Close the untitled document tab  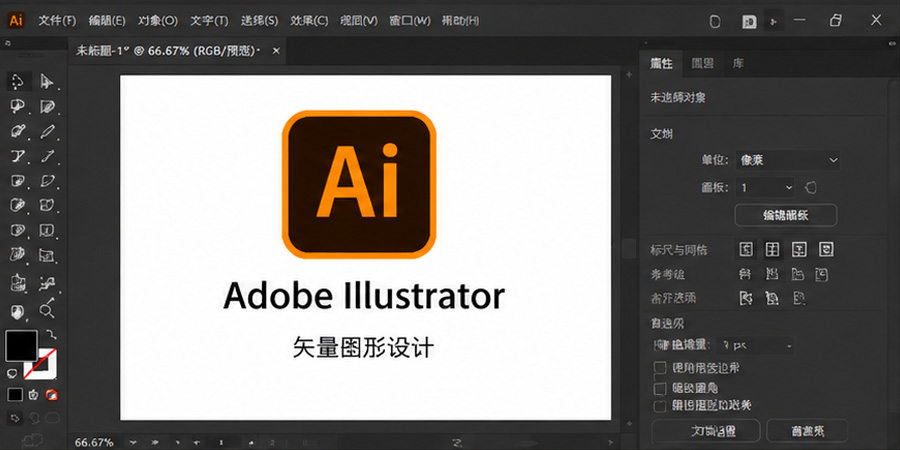pyautogui.click(x=276, y=51)
